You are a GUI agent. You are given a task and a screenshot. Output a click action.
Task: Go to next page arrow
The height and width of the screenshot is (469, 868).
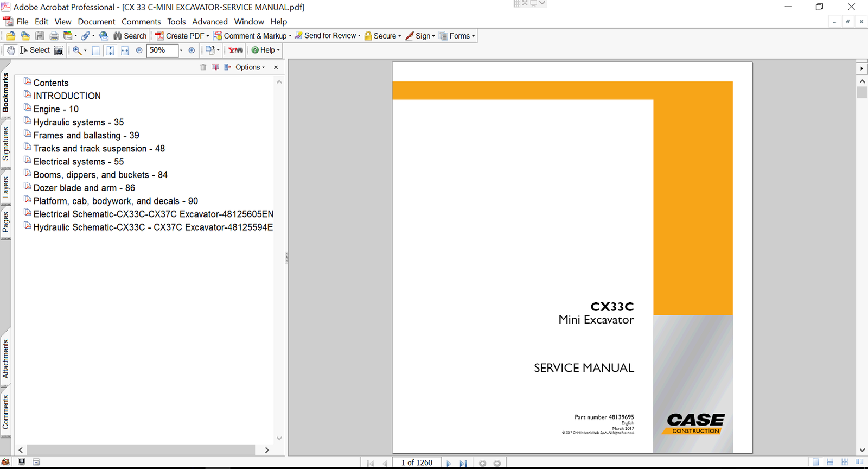[x=449, y=463]
